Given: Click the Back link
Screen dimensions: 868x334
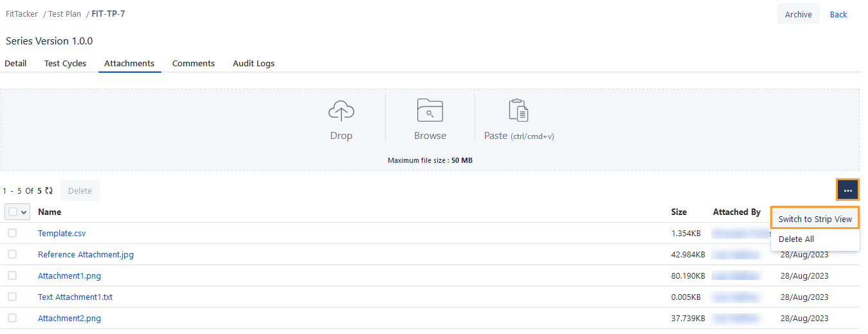Looking at the screenshot, I should coord(838,14).
